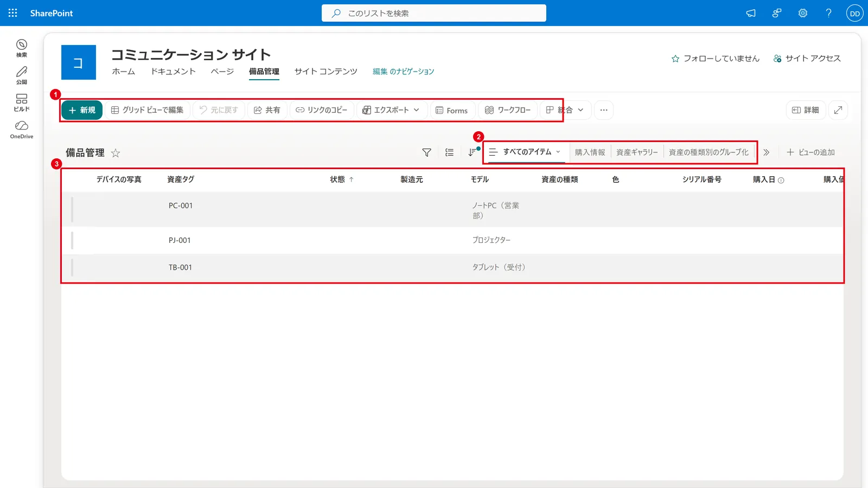This screenshot has width=868, height=488.
Task: Click the group-by list icon
Action: tap(449, 152)
